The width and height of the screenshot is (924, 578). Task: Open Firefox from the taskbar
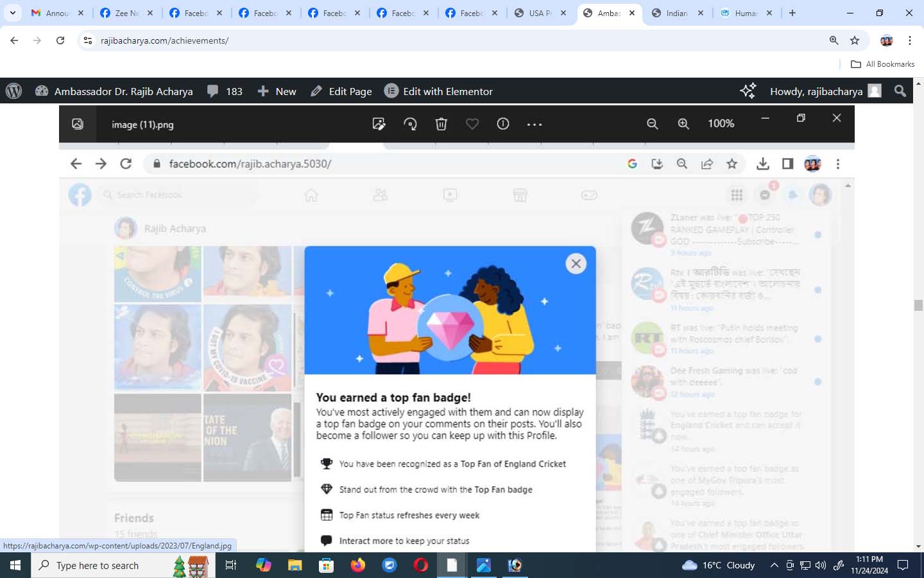[x=357, y=565]
